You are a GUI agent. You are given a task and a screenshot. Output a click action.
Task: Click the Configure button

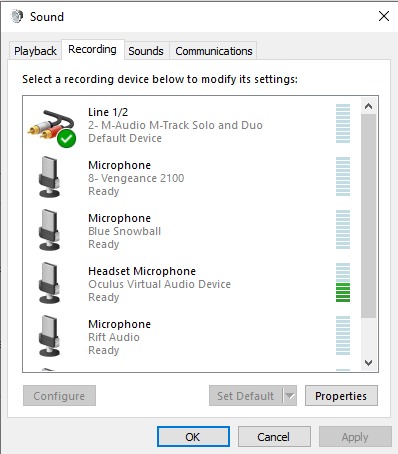pos(59,396)
